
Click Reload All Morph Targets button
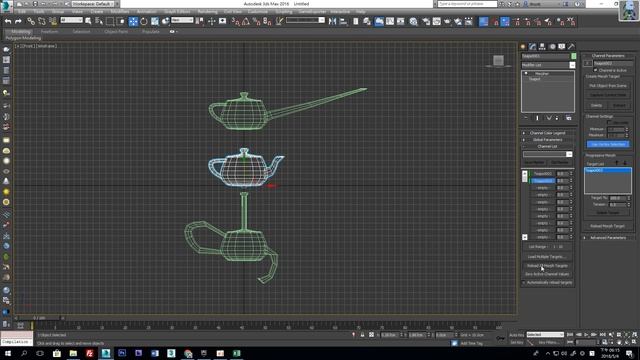(x=547, y=266)
